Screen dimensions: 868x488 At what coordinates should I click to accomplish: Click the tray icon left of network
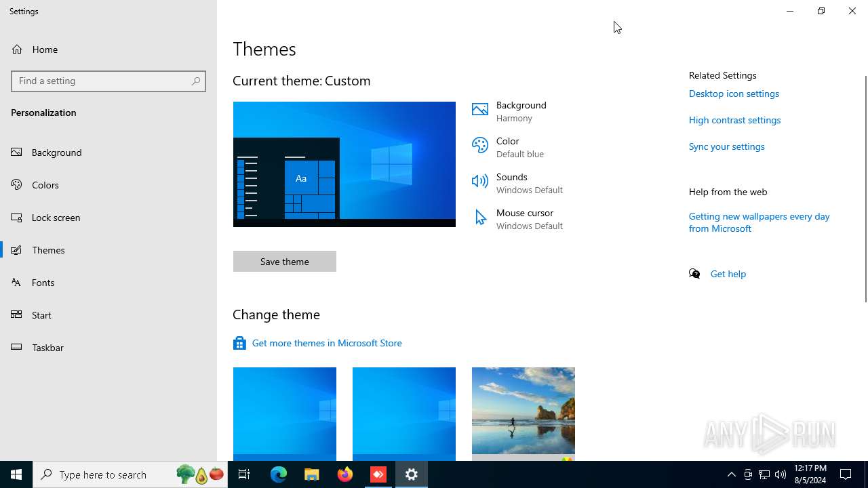(x=748, y=474)
